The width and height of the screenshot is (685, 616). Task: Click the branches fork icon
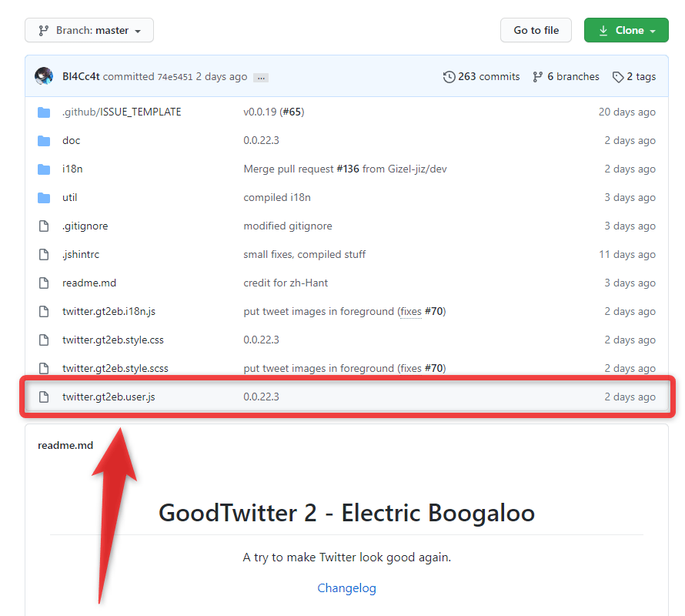point(538,77)
